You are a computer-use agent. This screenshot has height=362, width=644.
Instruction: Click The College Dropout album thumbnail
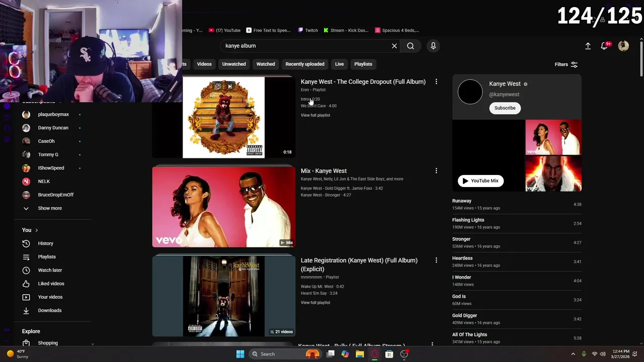click(x=223, y=117)
